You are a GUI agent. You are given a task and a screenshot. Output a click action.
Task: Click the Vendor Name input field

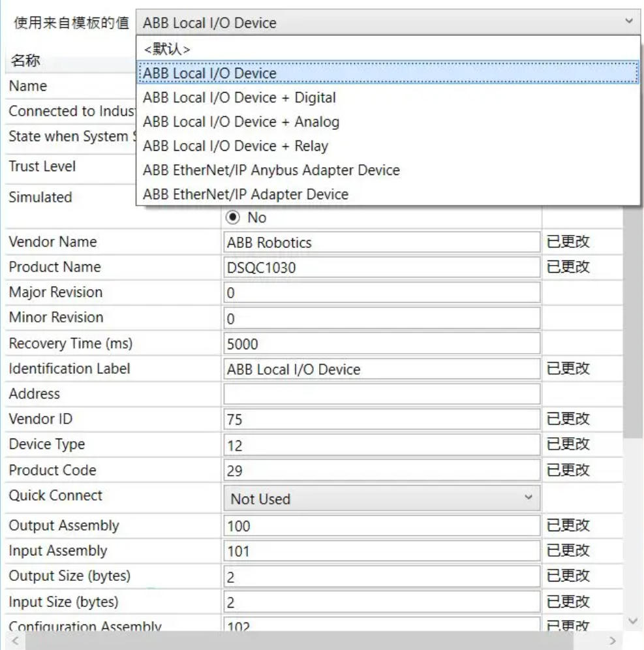(x=381, y=243)
